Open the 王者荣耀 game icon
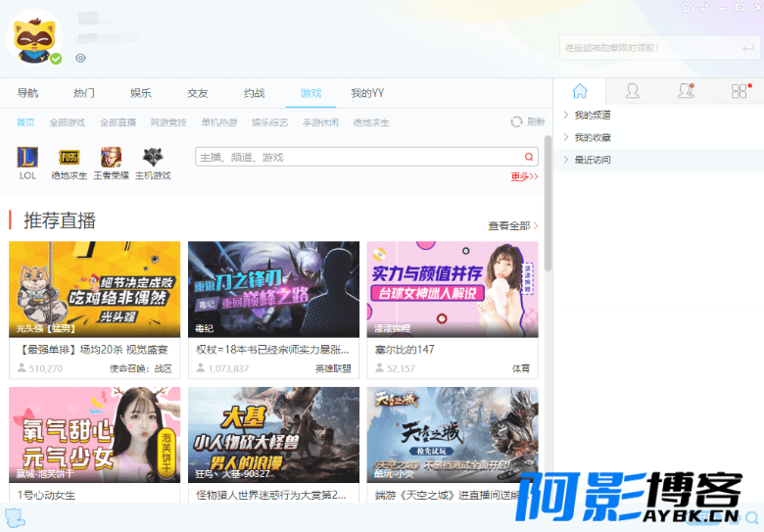The height and width of the screenshot is (532, 764). [110, 159]
